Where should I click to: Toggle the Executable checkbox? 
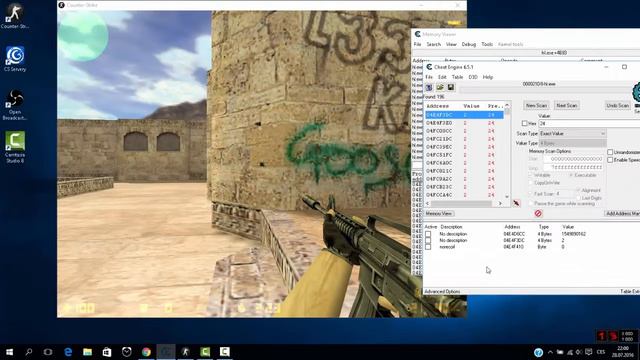(571, 175)
